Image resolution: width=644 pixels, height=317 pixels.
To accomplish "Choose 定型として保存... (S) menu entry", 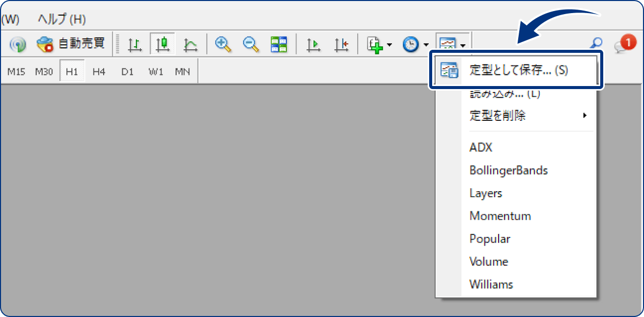I will [x=518, y=70].
